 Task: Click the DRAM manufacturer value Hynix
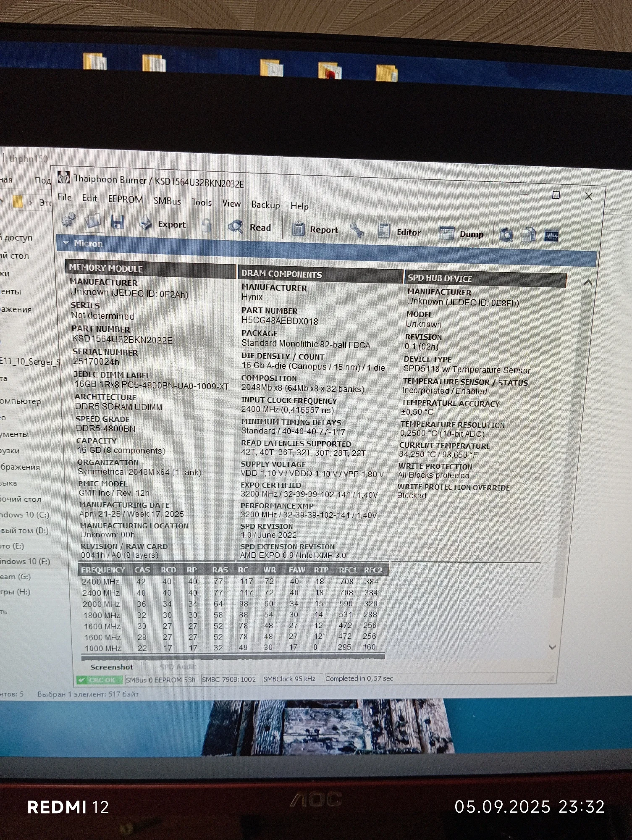[x=252, y=297]
